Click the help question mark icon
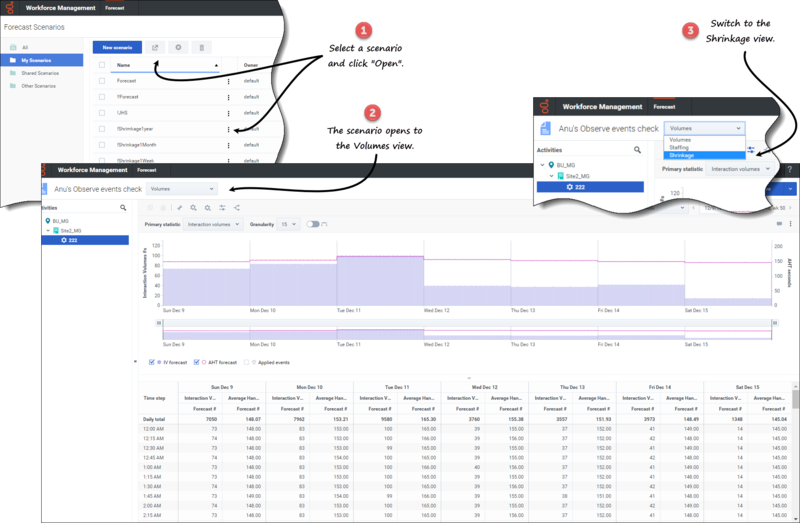Viewport: 800px width, 523px height. [789, 171]
